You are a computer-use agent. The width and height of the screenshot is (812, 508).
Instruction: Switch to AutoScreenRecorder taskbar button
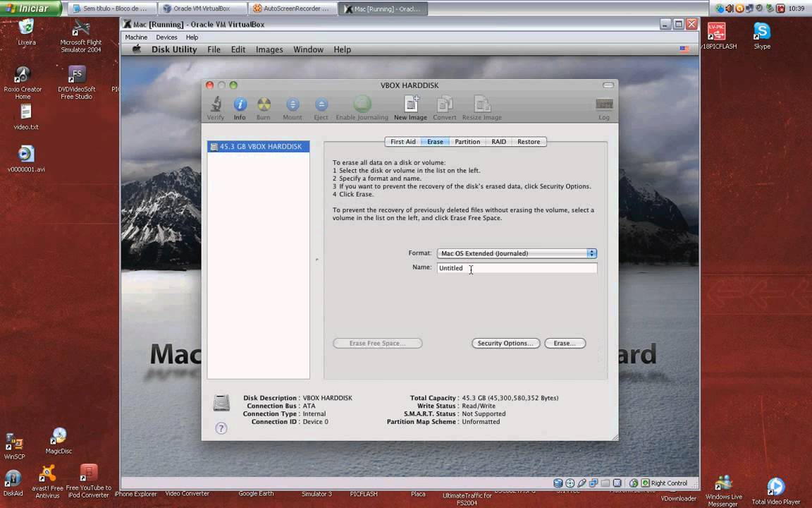(x=293, y=8)
